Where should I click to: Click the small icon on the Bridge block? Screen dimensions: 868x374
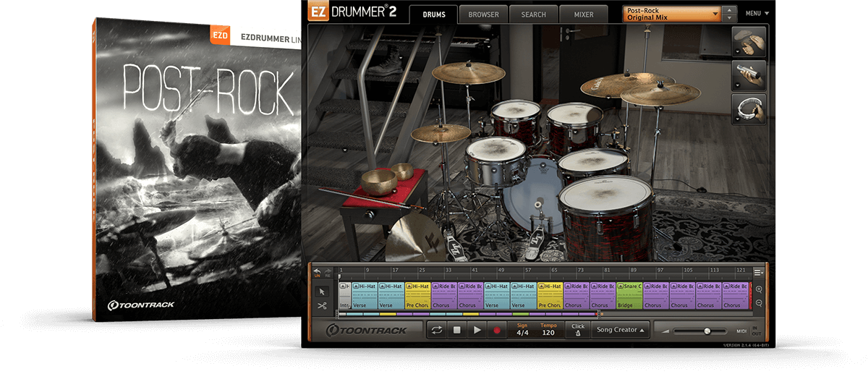(x=621, y=286)
